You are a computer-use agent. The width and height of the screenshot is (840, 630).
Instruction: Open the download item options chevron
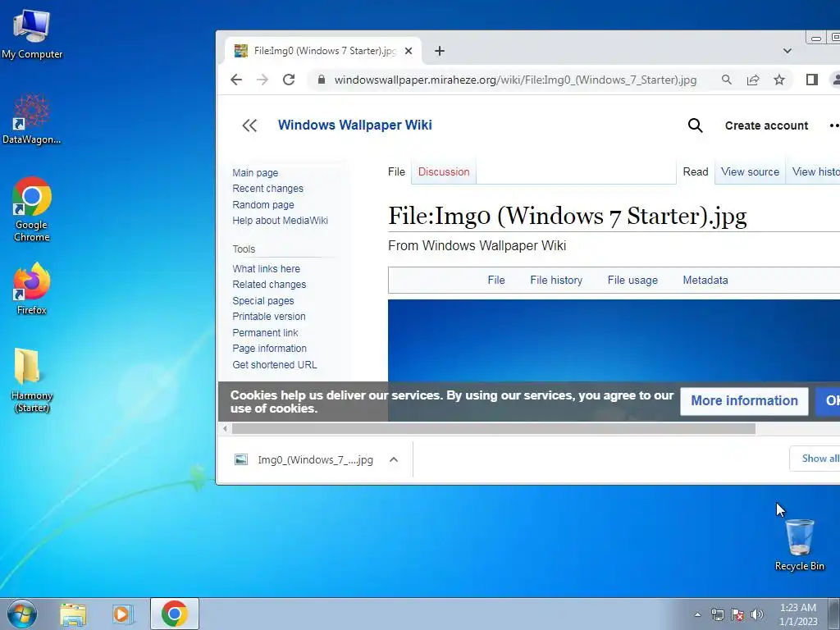click(394, 459)
